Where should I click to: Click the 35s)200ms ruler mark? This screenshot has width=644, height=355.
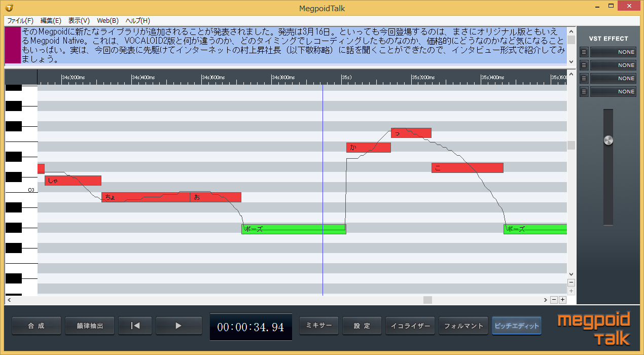click(x=423, y=78)
